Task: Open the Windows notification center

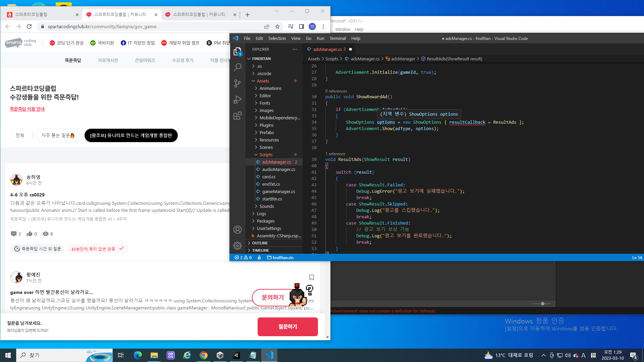Action: [634, 355]
